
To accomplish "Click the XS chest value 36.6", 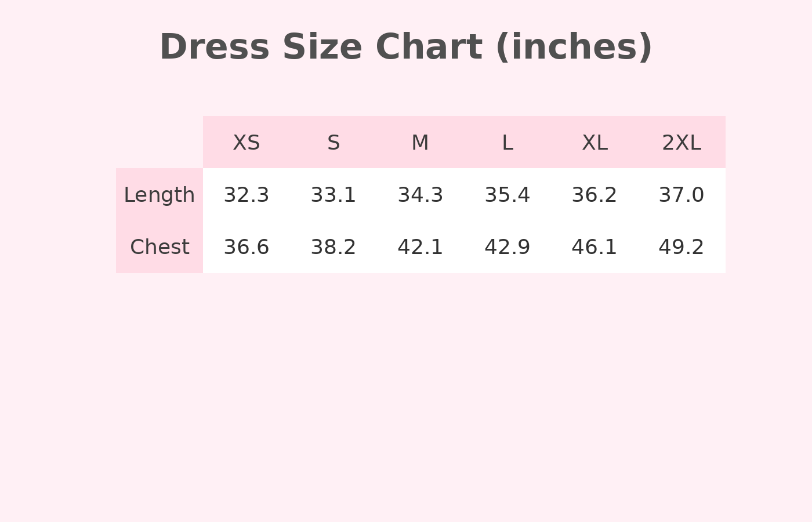I will tap(246, 247).
